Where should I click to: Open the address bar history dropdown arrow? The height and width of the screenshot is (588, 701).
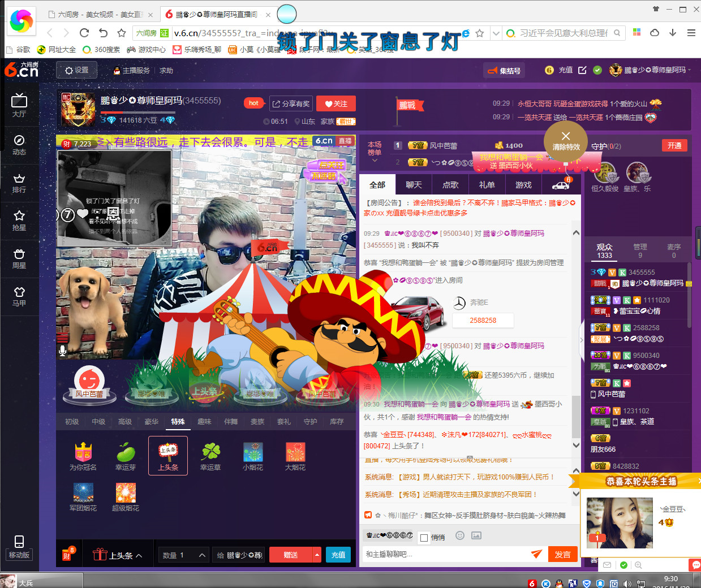496,33
